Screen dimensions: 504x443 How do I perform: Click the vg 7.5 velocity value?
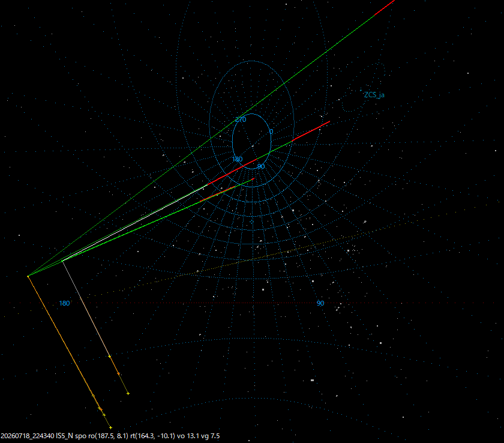211,436
